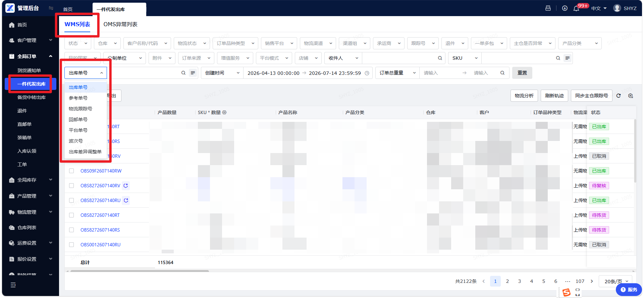Click the 物流分析 button

click(524, 96)
